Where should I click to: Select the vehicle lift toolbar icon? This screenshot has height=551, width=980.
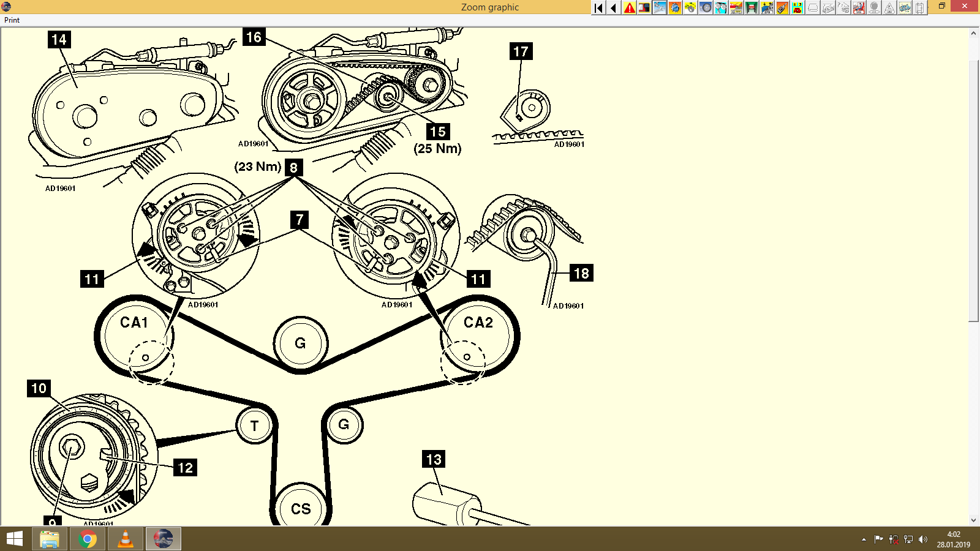pos(751,8)
